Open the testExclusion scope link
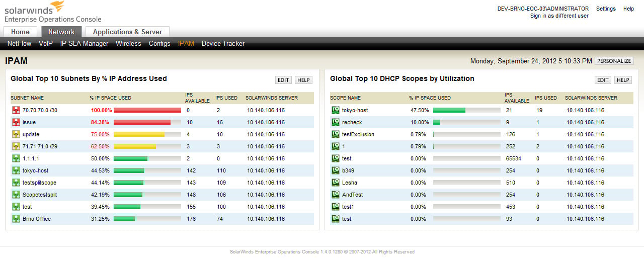 click(x=358, y=134)
